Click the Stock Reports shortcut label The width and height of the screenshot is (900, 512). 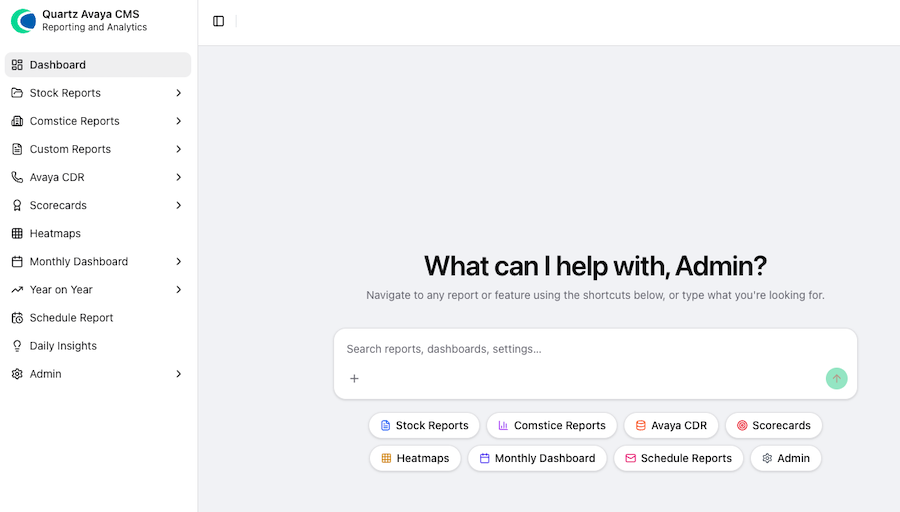point(432,425)
